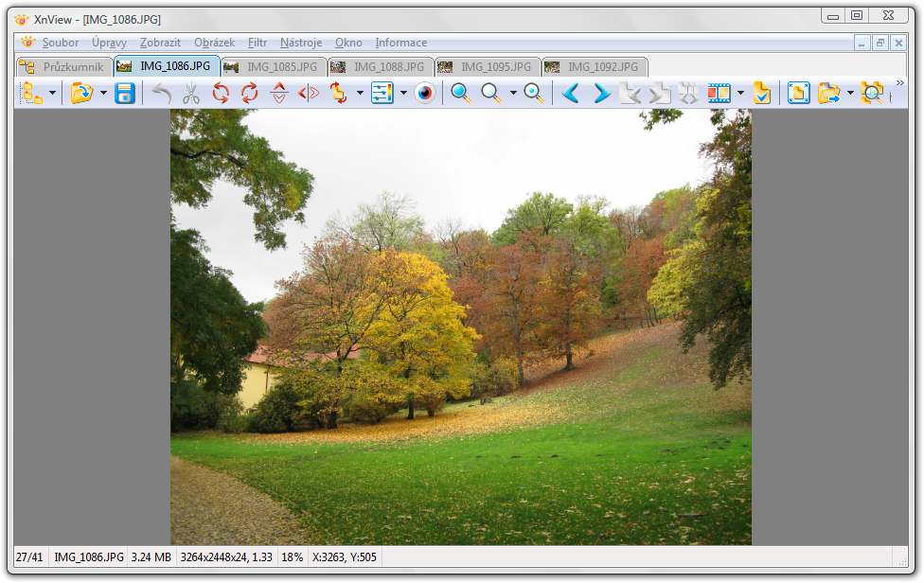Click the 3264x2448x24, 1.33 dimensions
Image resolution: width=924 pixels, height=583 pixels.
pos(226,557)
